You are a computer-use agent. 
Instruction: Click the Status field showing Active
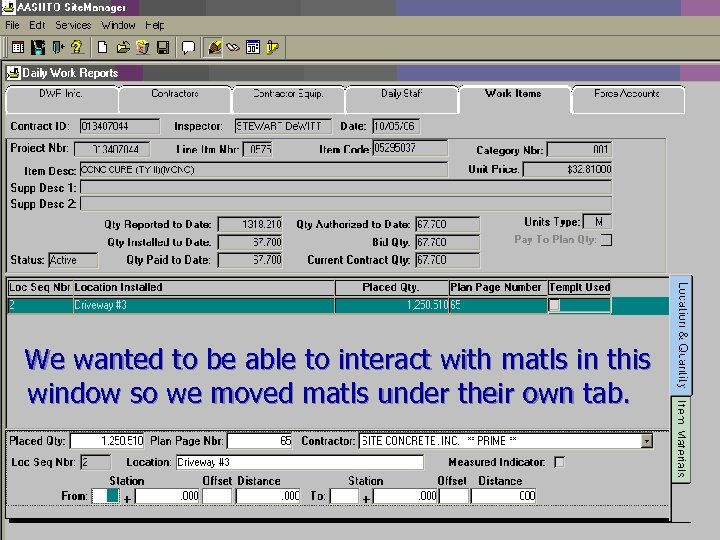pos(73,260)
